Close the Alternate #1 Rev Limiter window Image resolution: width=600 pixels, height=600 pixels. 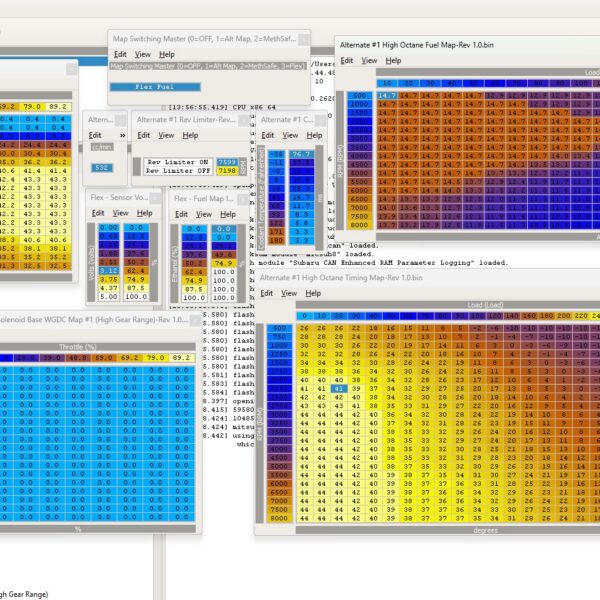point(244,120)
